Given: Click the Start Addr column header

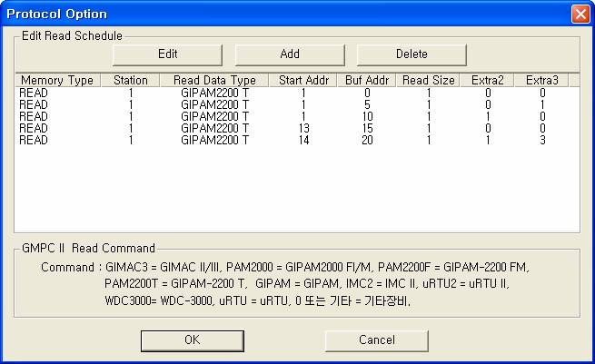Looking at the screenshot, I should pos(302,81).
